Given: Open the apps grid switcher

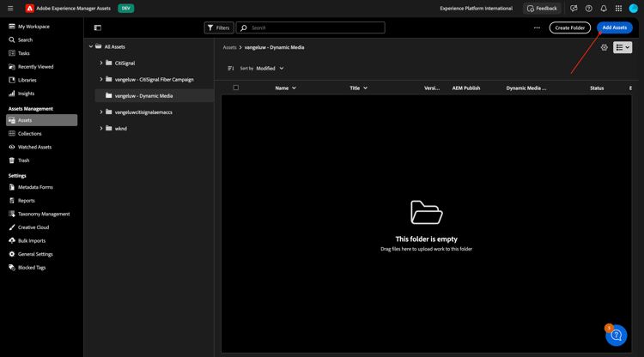Looking at the screenshot, I should tap(618, 9).
